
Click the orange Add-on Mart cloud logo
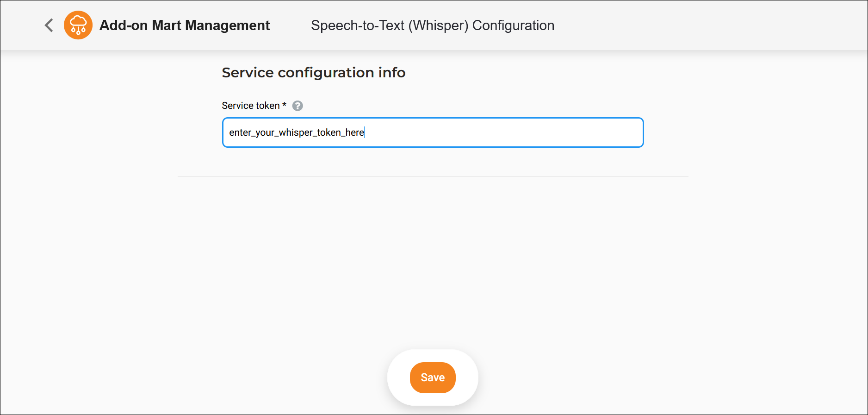78,25
